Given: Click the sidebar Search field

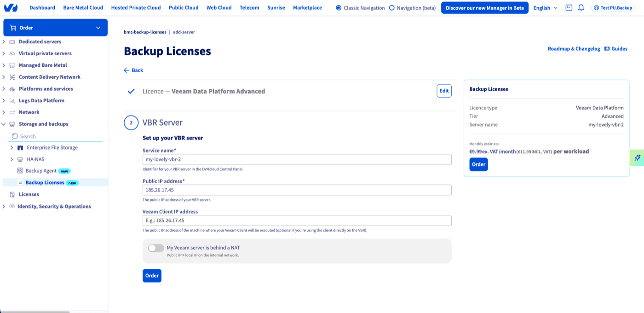Looking at the screenshot, I should (55, 136).
